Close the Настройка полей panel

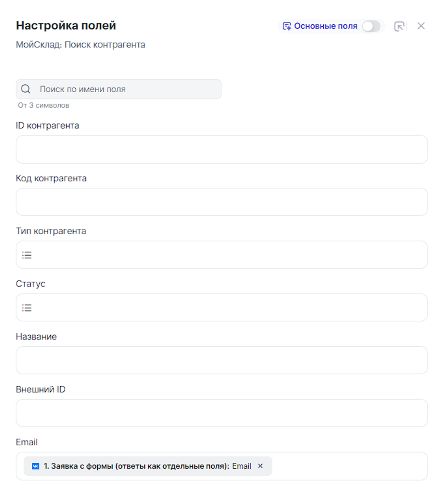point(421,26)
